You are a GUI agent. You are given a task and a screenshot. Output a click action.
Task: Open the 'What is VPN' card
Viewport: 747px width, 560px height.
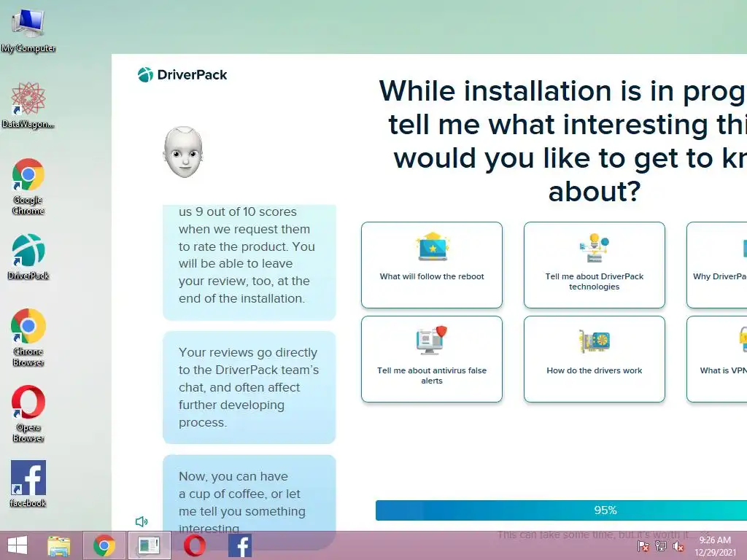pyautogui.click(x=717, y=359)
